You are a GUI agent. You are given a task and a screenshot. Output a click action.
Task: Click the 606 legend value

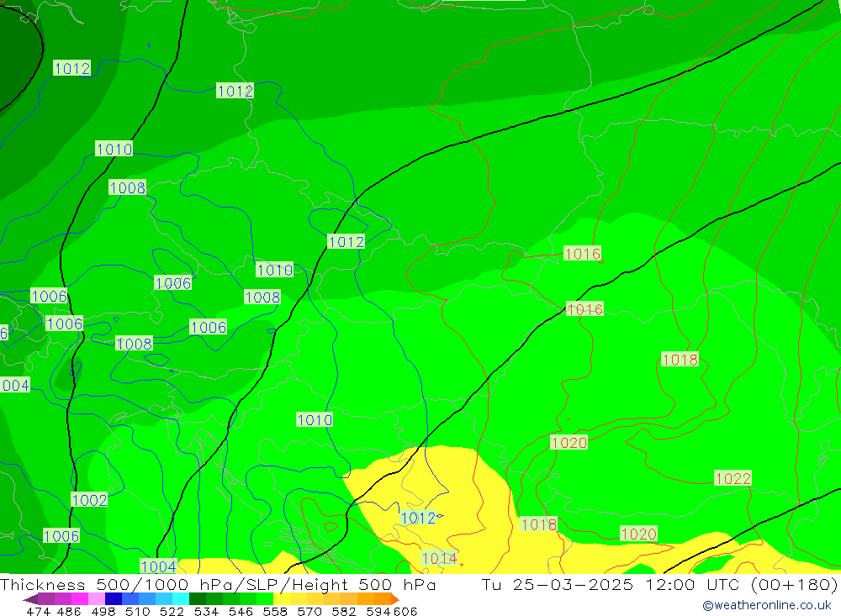405,611
